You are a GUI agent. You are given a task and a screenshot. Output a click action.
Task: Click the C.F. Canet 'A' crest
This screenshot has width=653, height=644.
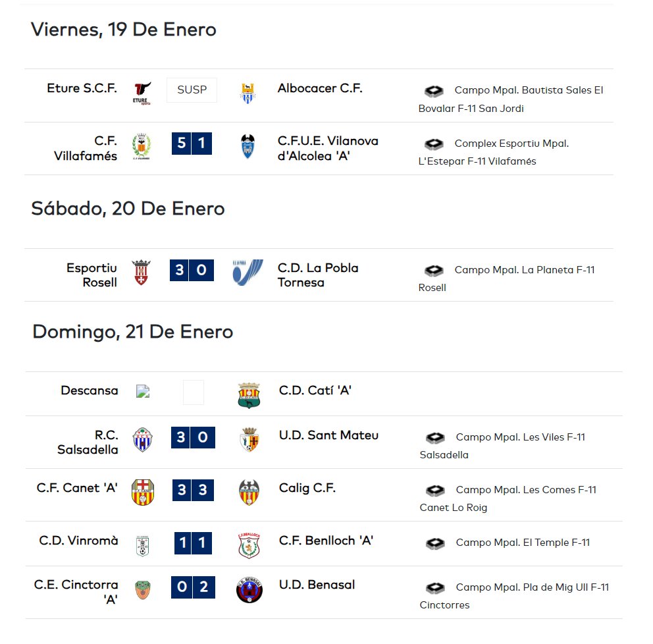coord(143,492)
